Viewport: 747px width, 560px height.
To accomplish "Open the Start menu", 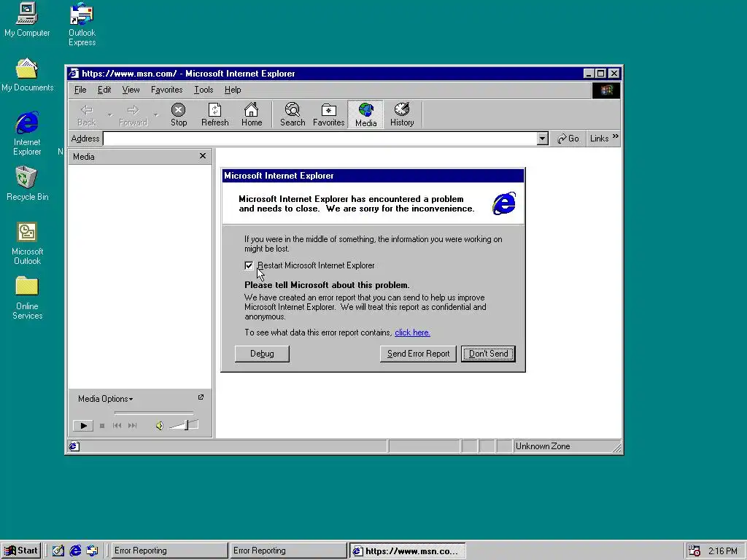I will click(21, 551).
